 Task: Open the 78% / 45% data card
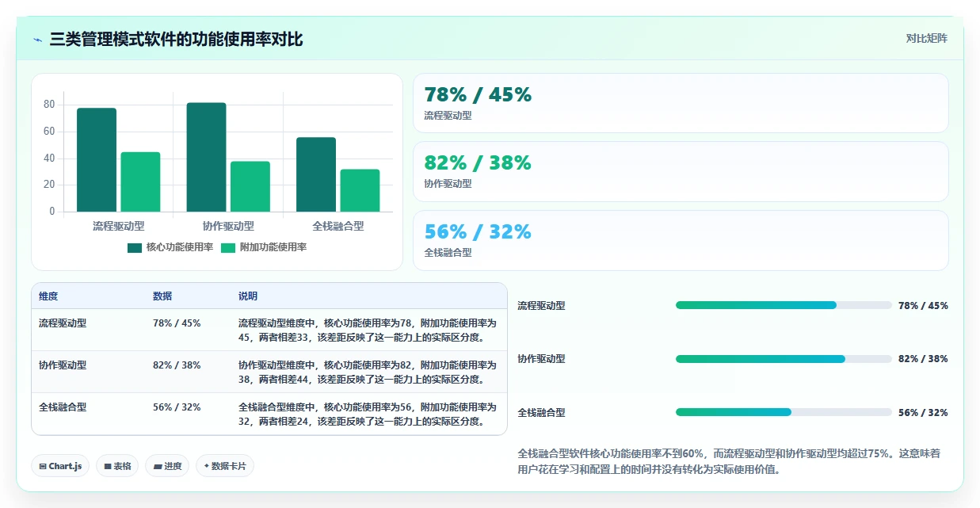(x=681, y=103)
